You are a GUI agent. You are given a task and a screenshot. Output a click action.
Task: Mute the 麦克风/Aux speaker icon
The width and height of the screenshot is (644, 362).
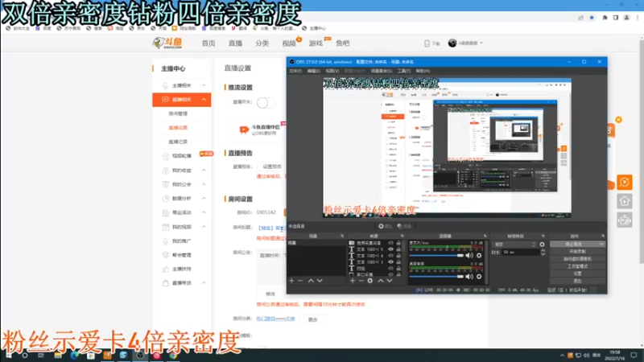coord(469,255)
